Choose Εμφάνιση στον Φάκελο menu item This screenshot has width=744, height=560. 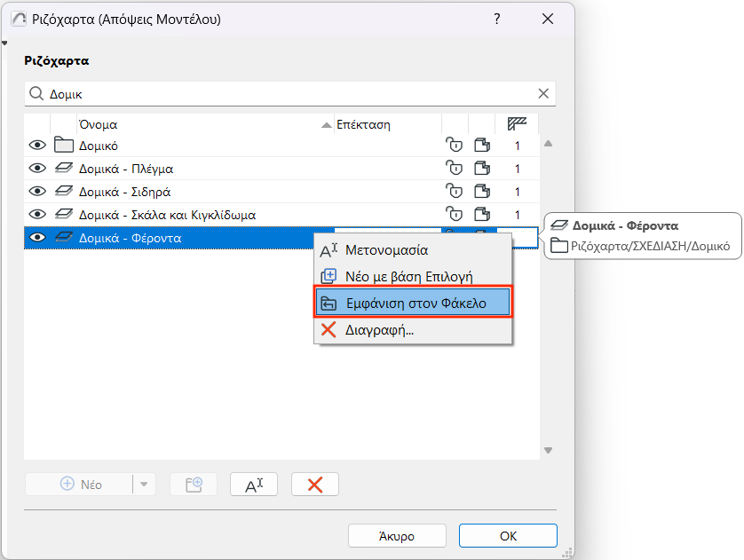[413, 303]
